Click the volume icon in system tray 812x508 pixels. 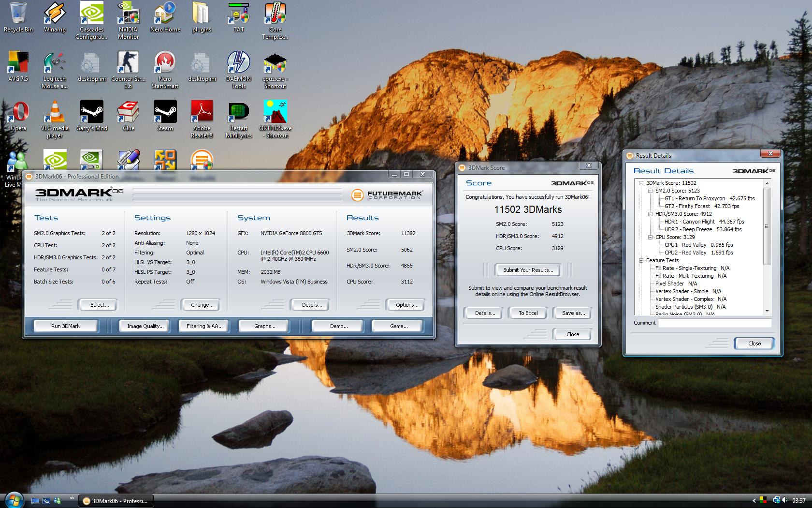786,500
